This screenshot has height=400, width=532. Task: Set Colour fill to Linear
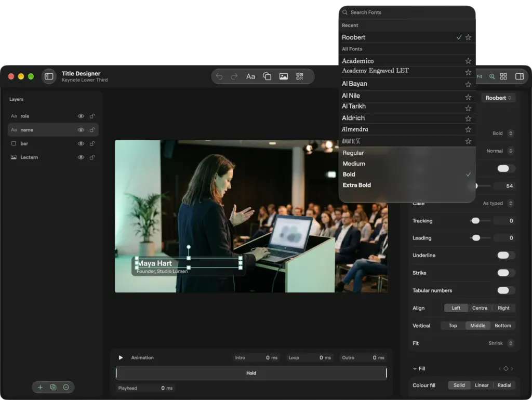[x=482, y=385]
